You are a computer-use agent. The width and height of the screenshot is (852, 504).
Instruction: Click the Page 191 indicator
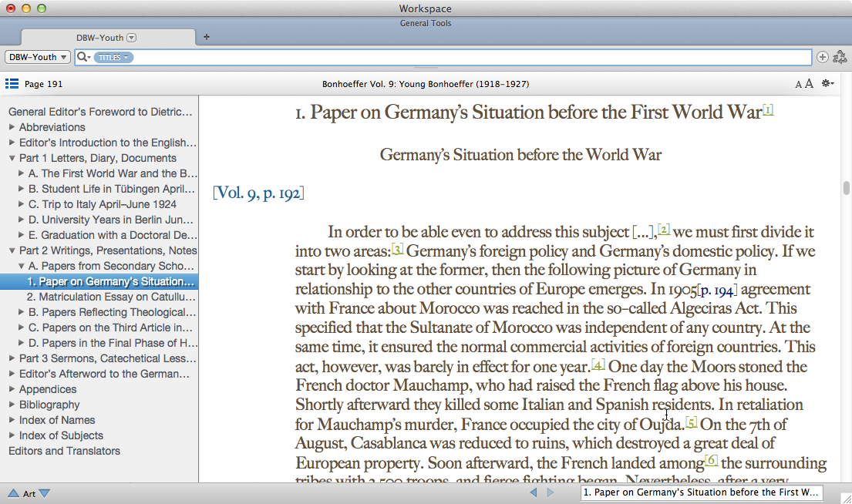coord(43,84)
